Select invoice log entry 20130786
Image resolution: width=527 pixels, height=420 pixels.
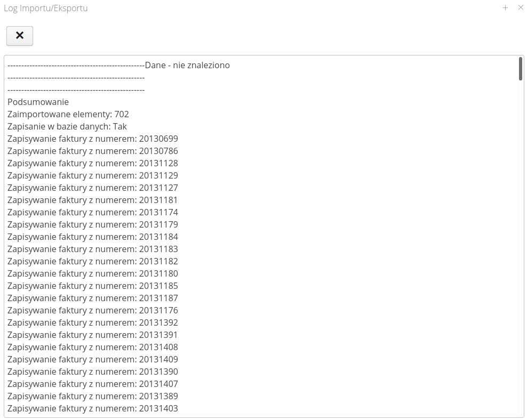coord(92,151)
